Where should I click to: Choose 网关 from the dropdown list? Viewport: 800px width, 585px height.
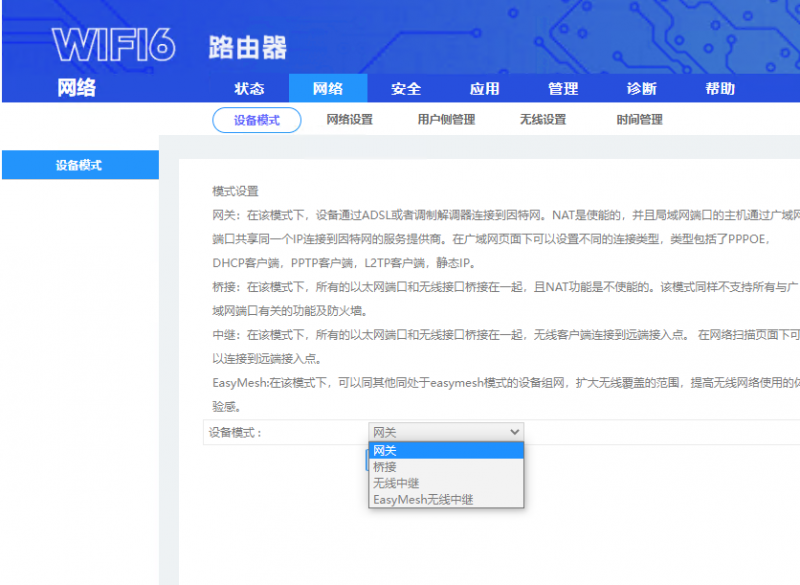pos(446,450)
